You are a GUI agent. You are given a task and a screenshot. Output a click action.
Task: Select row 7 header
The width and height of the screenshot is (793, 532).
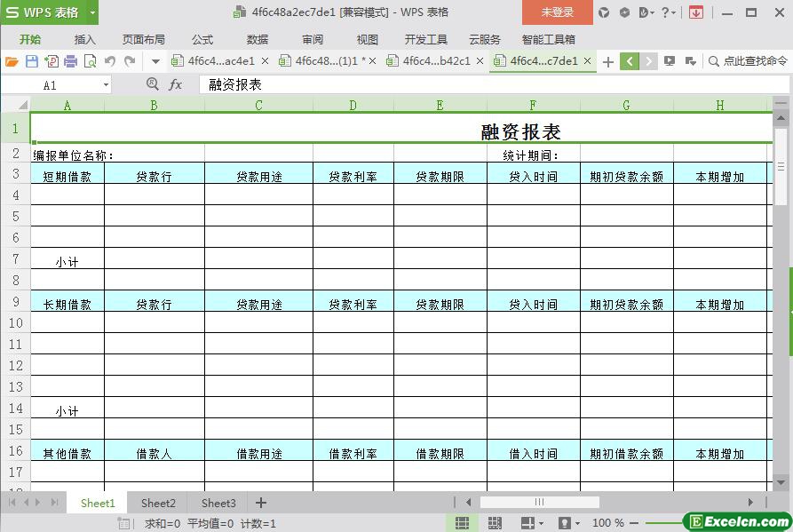(x=15, y=259)
